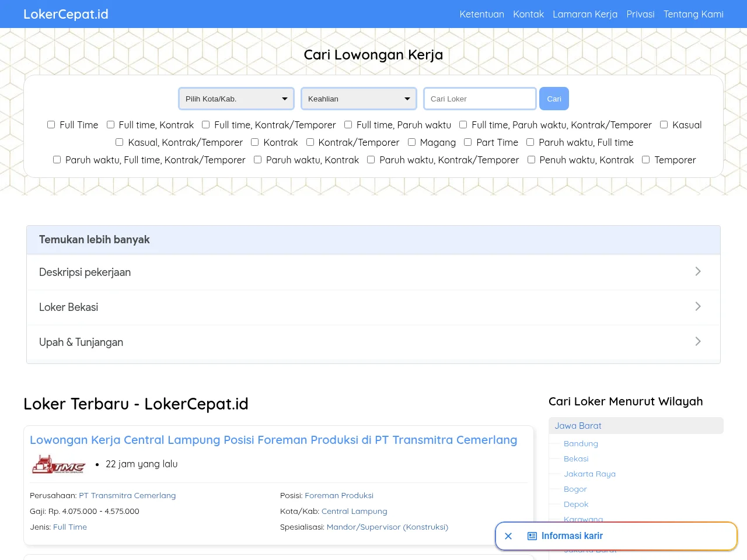
Task: Select Jawa Barat region header
Action: [x=636, y=426]
